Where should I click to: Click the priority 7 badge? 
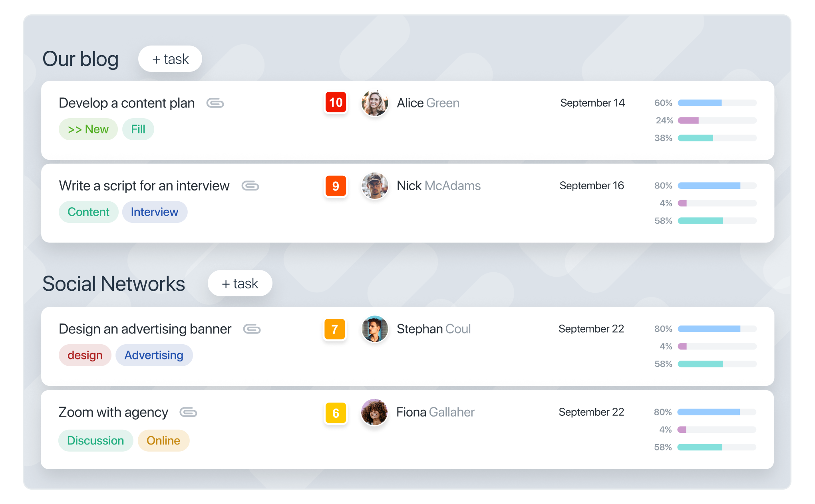click(x=335, y=329)
